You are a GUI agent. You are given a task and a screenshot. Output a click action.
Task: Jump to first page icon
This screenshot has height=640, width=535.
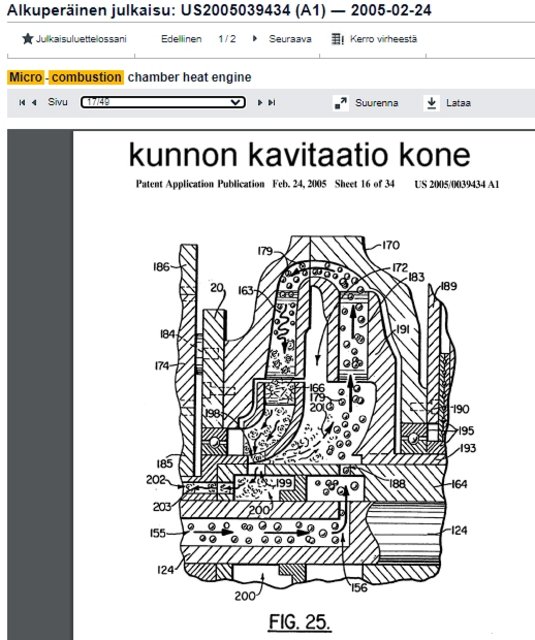(22, 102)
